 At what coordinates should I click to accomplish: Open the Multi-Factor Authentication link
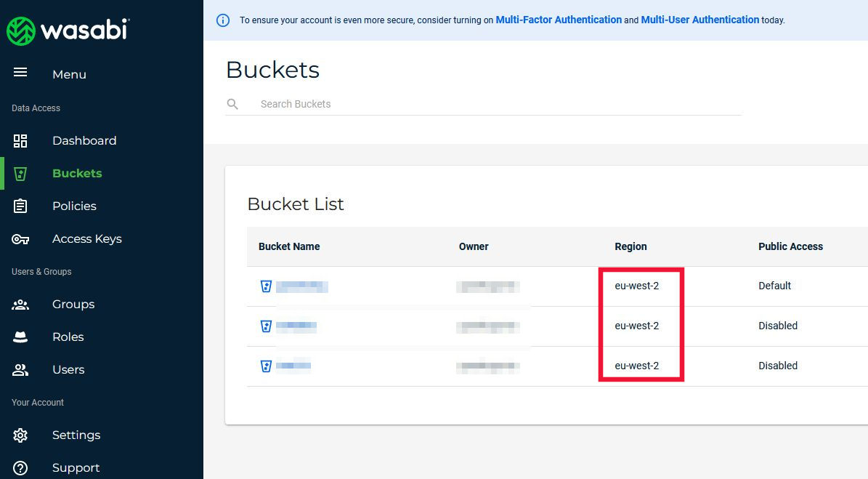(x=558, y=20)
